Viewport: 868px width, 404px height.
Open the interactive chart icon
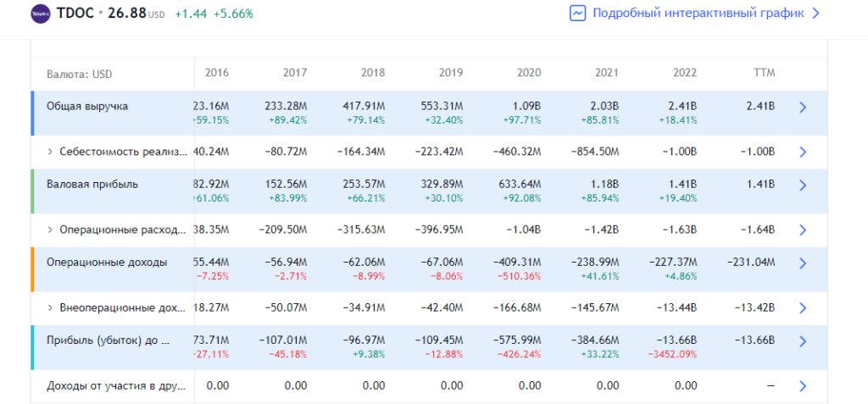pos(577,14)
